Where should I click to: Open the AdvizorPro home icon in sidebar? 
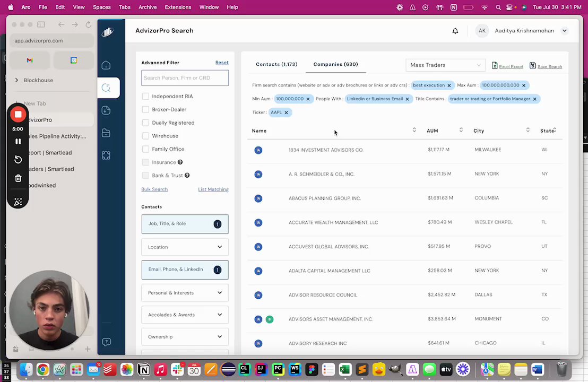point(106,65)
